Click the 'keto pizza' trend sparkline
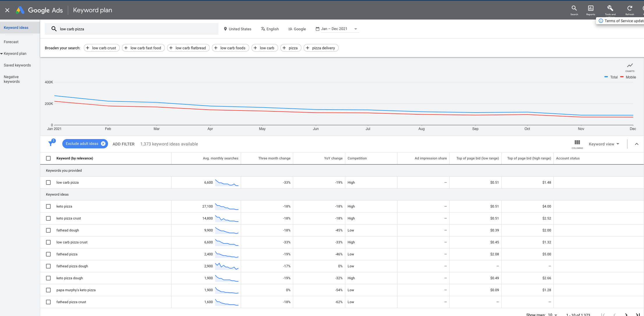The height and width of the screenshot is (316, 644). [x=227, y=206]
